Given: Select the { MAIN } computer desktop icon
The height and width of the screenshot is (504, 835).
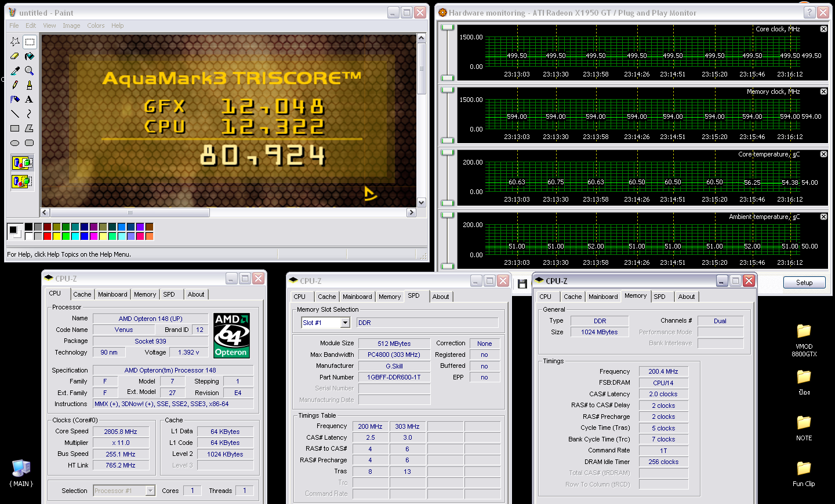Looking at the screenshot, I should [x=21, y=473].
